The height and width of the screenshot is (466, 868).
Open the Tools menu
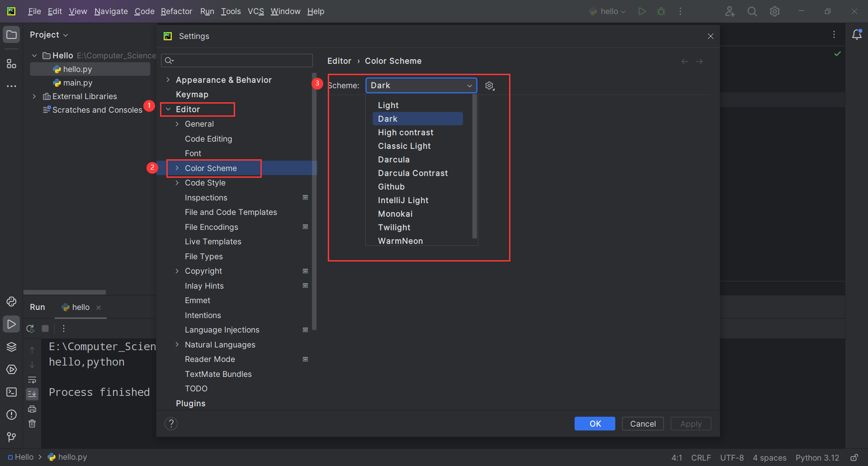(231, 11)
